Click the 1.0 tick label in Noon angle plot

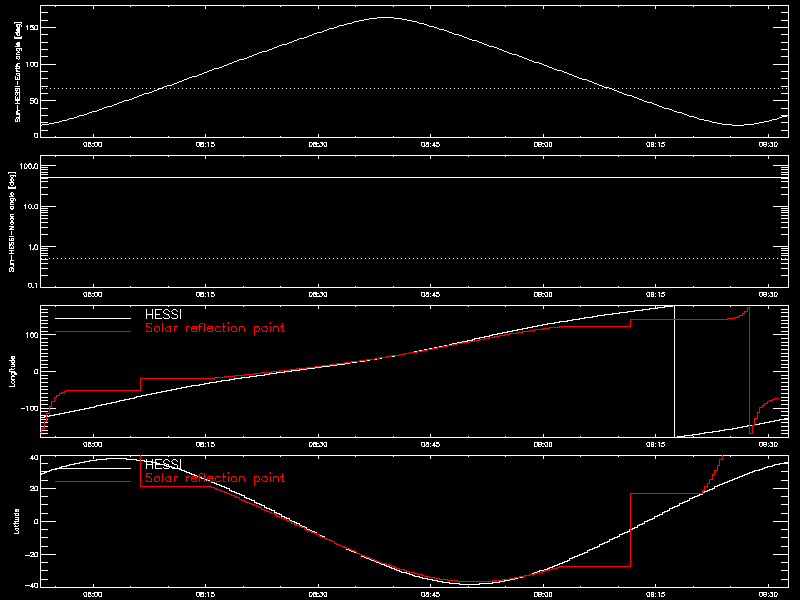click(x=33, y=247)
